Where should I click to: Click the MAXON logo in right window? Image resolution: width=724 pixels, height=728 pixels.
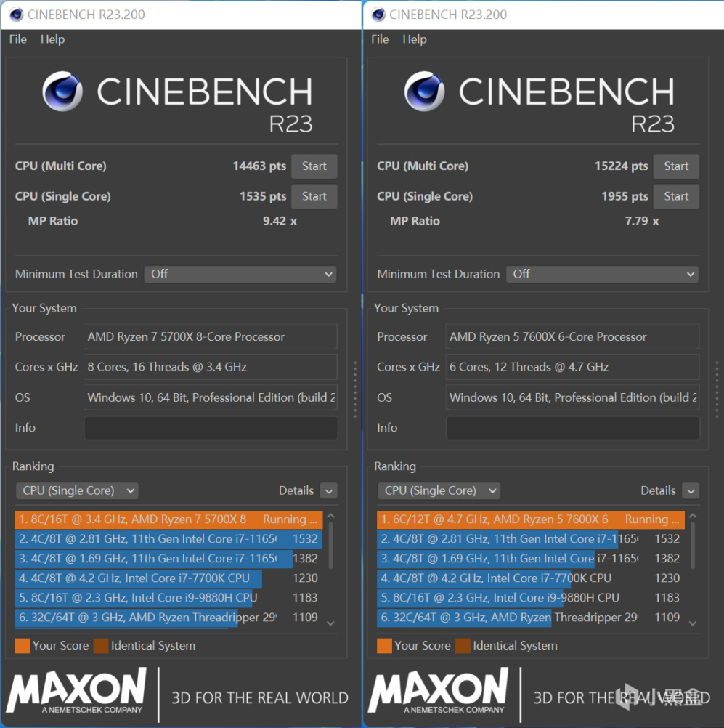click(x=439, y=690)
